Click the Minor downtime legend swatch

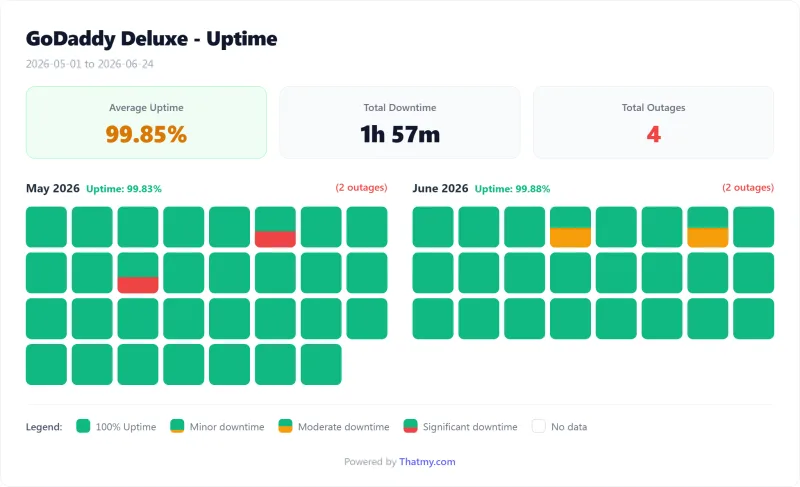click(x=177, y=426)
